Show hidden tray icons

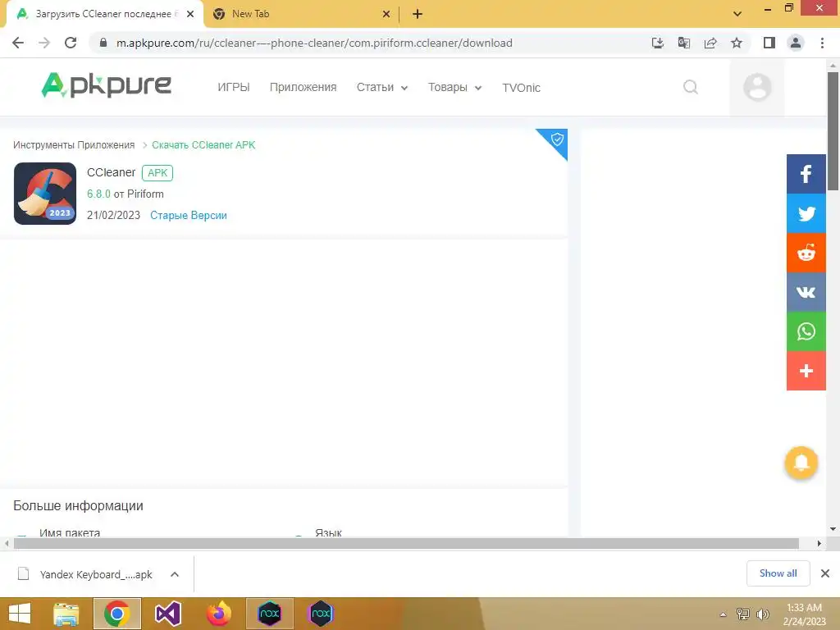[723, 614]
